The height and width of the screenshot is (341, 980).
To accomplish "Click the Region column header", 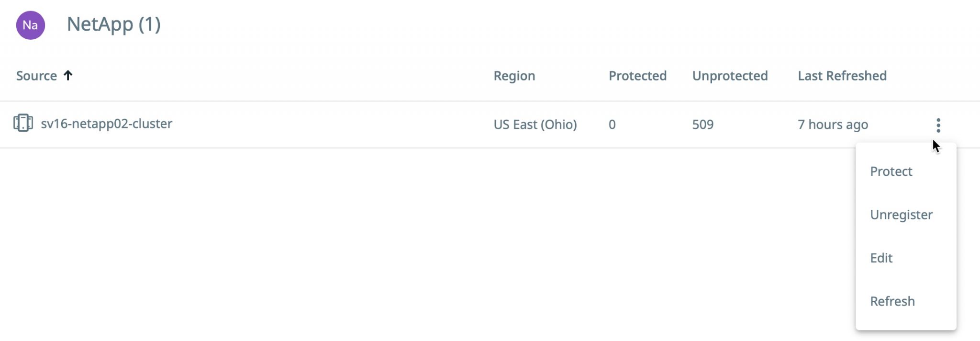I will pyautogui.click(x=514, y=76).
